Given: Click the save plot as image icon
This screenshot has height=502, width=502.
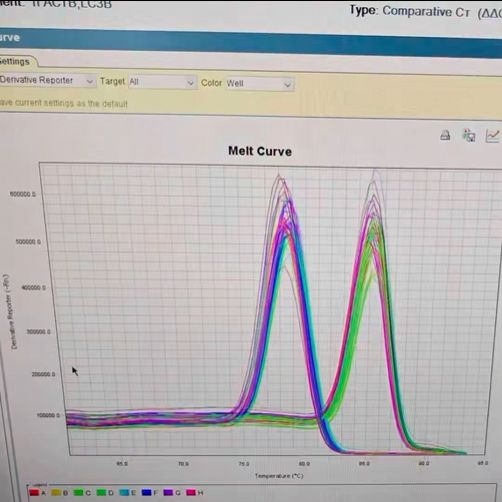Looking at the screenshot, I should pyautogui.click(x=469, y=136).
